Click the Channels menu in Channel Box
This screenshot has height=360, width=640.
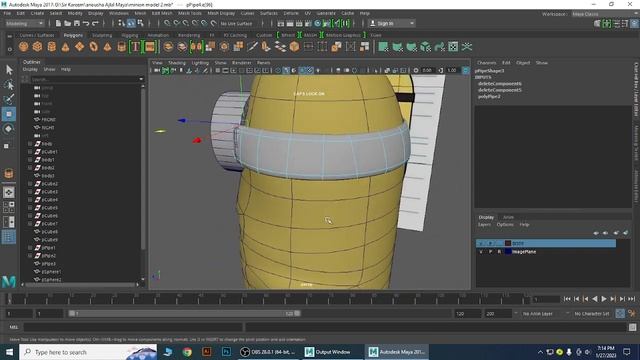[487, 63]
